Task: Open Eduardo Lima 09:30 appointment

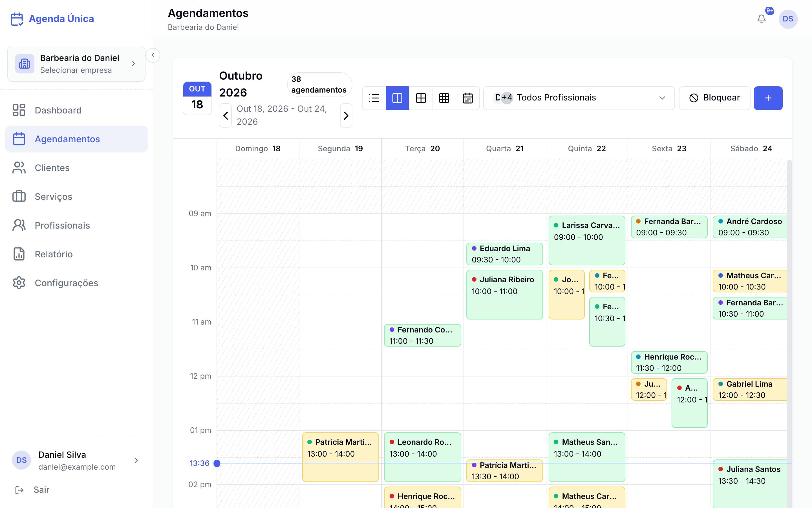Action: [x=504, y=254]
